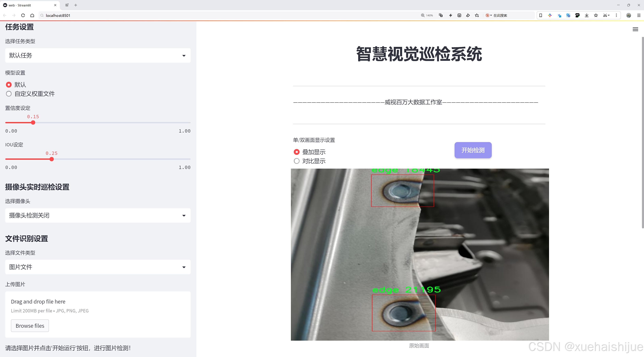
Task: Click the confidence slider handle at 0.15
Action: pyautogui.click(x=33, y=123)
